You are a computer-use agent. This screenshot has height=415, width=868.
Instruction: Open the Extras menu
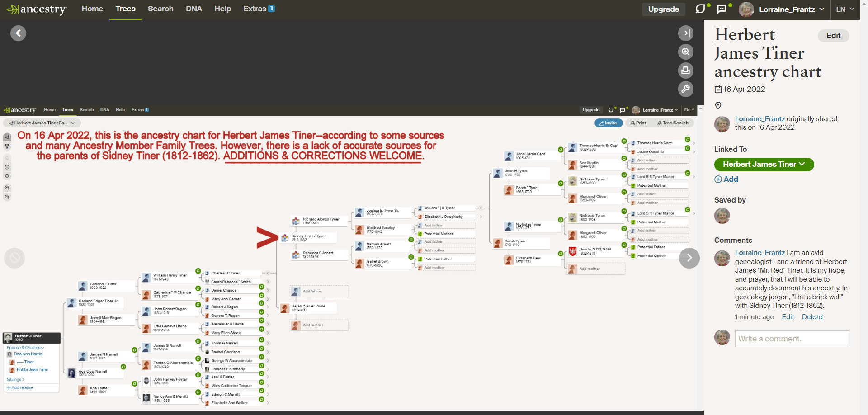coord(259,9)
